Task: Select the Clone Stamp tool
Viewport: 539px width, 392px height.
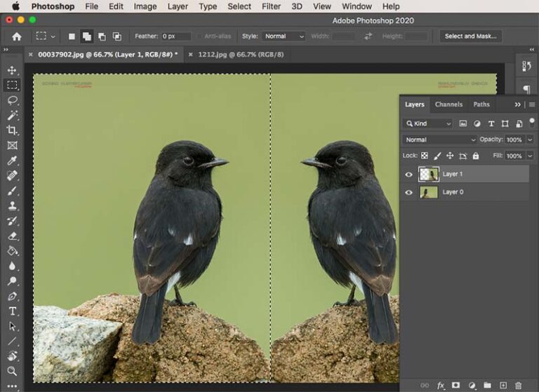Action: point(13,205)
